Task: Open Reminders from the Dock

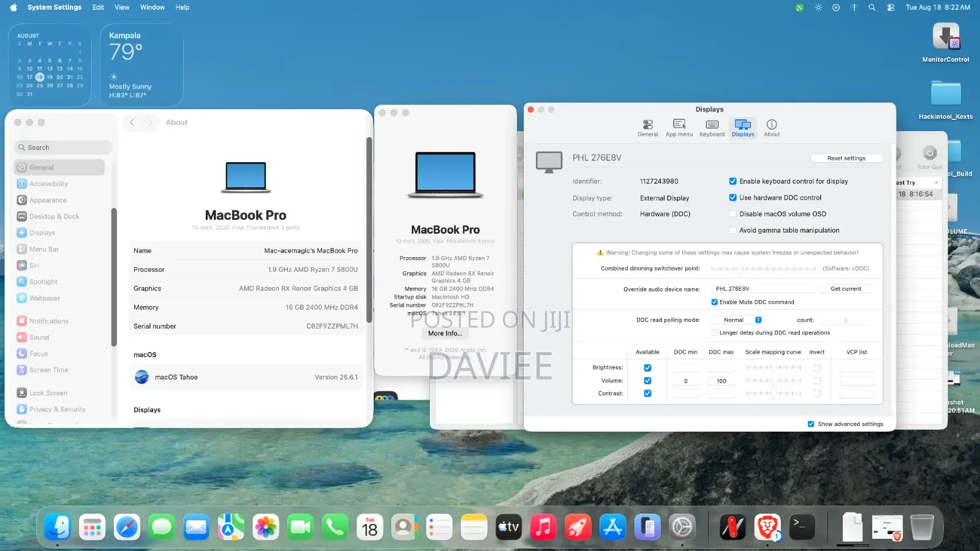Action: [439, 527]
